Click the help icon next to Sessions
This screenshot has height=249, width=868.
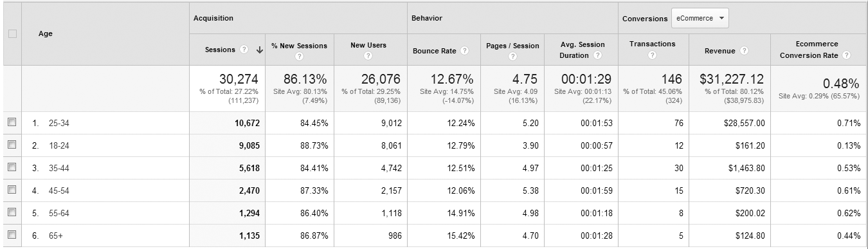[x=244, y=50]
